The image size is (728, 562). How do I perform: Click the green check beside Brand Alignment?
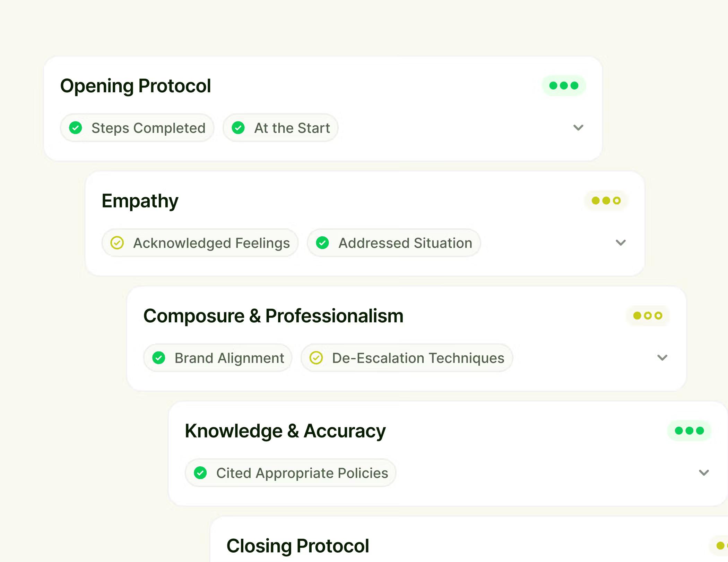[x=159, y=358]
